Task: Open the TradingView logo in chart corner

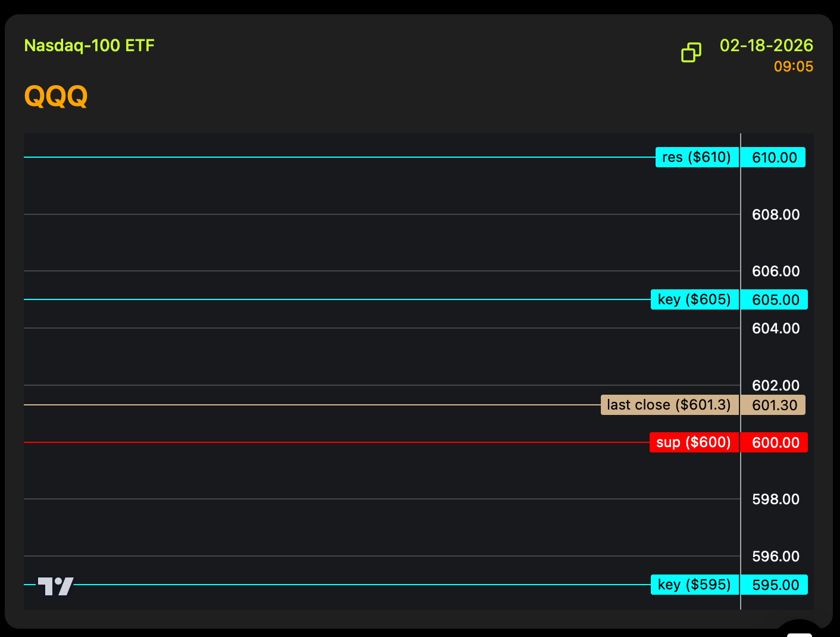Action: click(55, 586)
